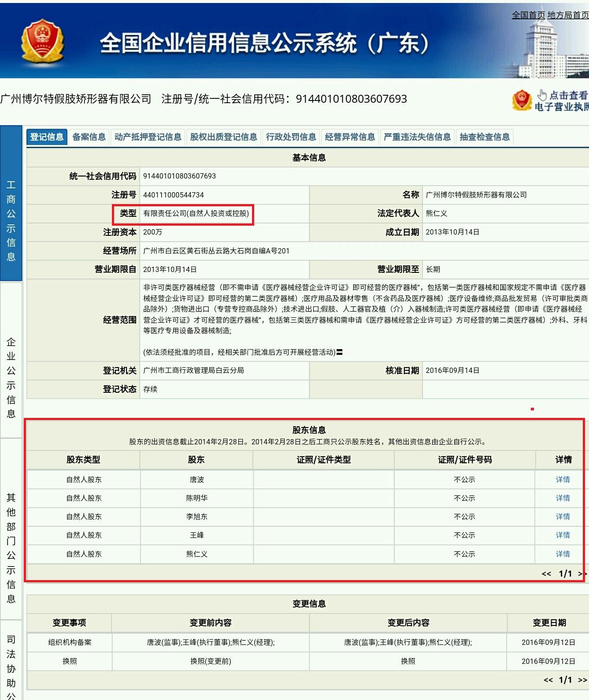Open 详情 link for shareholder 王峰
589x700 pixels.
563,535
